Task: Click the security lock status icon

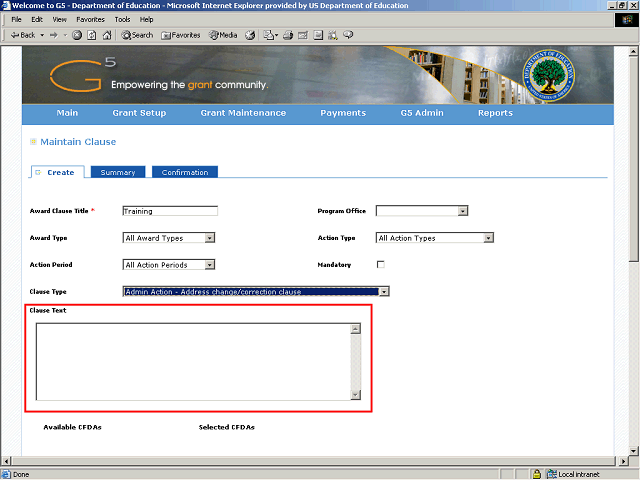Action: point(537,474)
